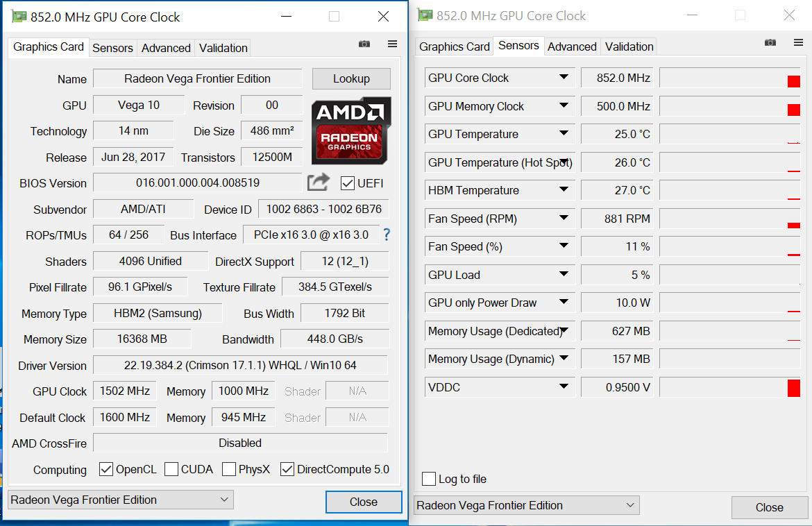Click the Memory Type HBM2 (Samsung) field
812x526 pixels.
point(158,313)
